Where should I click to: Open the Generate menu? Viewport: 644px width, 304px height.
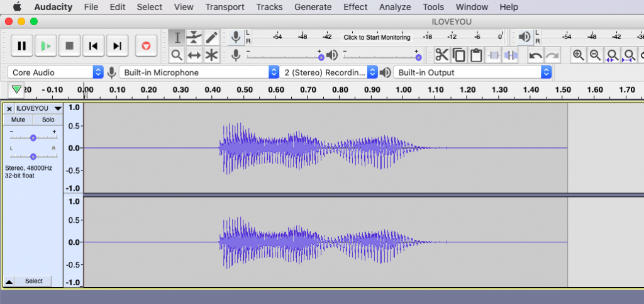tap(313, 7)
